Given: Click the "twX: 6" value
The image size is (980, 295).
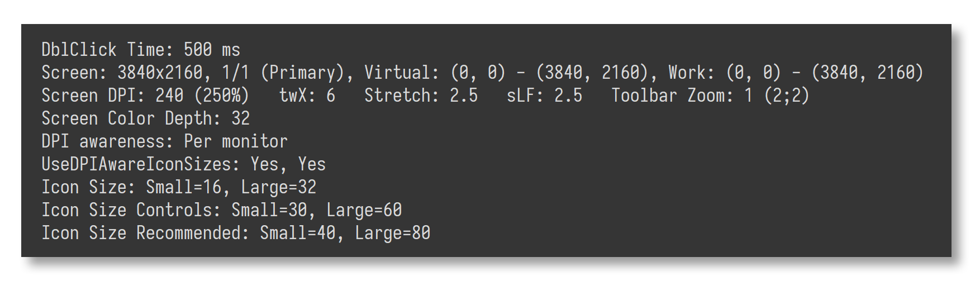Looking at the screenshot, I should click(307, 96).
